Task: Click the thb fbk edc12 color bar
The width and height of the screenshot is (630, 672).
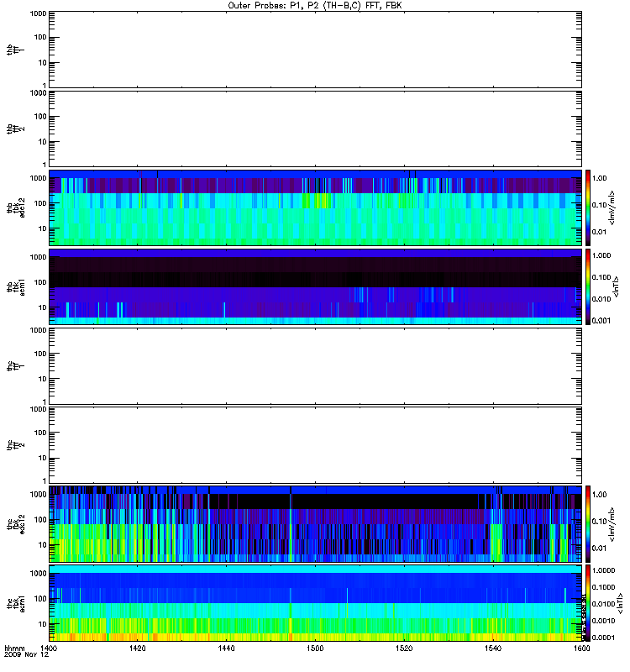Action: (588, 207)
